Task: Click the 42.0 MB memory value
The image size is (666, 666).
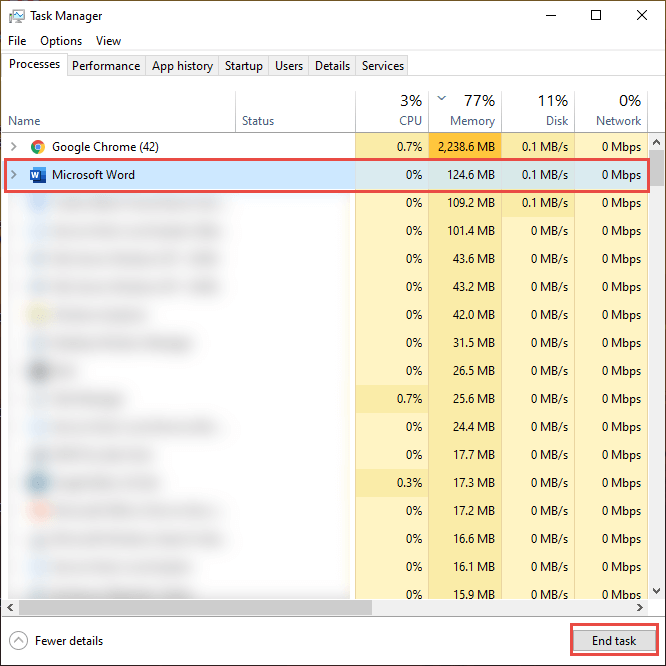Action: (474, 315)
